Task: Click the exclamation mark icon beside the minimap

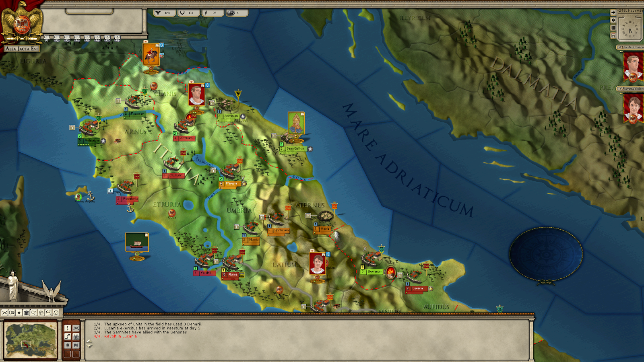Action: pyautogui.click(x=68, y=328)
